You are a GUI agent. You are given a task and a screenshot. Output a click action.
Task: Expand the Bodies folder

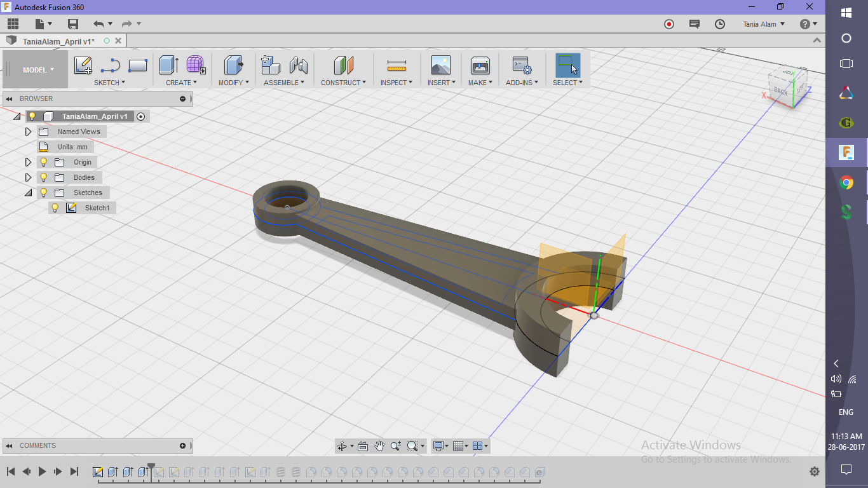coord(28,177)
